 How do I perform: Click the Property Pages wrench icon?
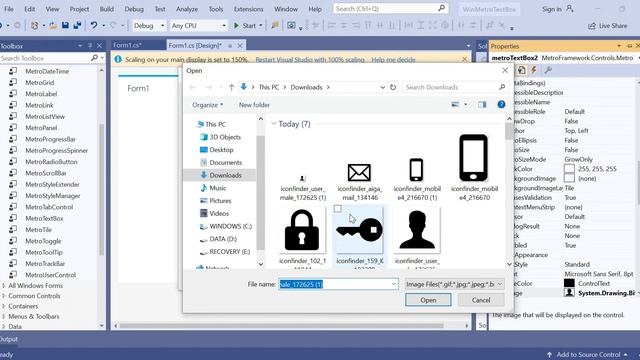point(548,70)
